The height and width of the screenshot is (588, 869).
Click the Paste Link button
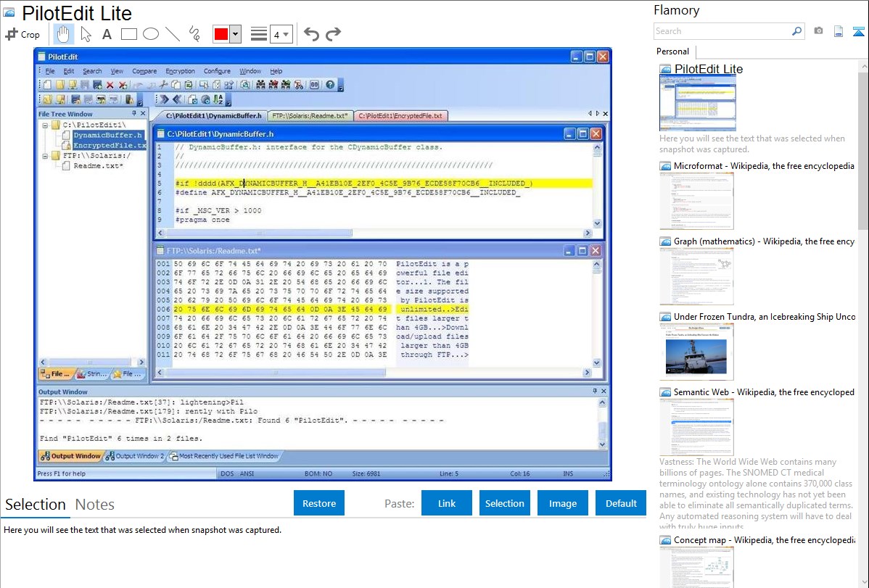[447, 503]
